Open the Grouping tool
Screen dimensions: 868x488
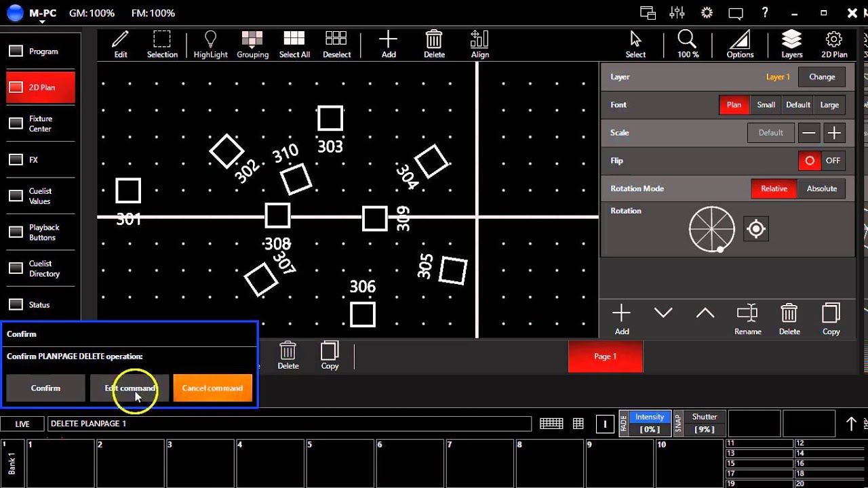(252, 44)
